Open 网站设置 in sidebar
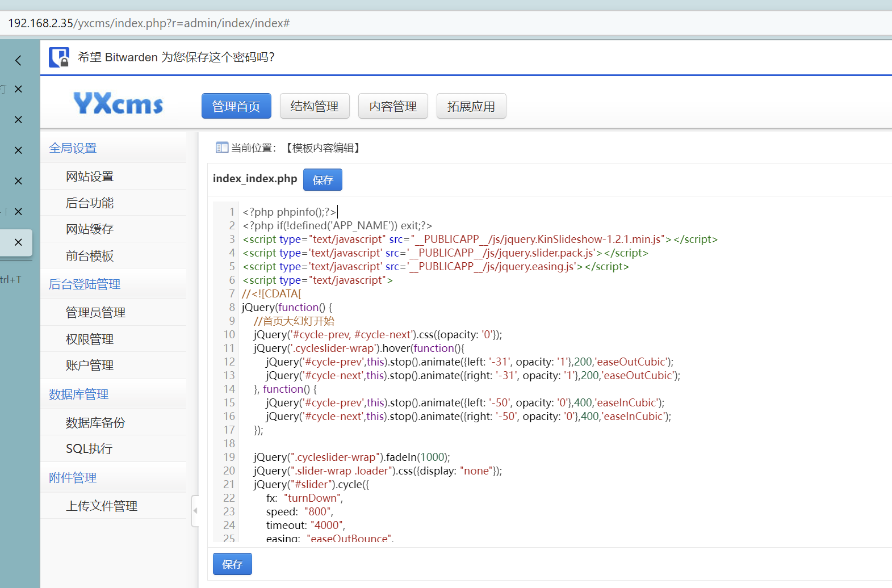The width and height of the screenshot is (892, 588). (114, 177)
